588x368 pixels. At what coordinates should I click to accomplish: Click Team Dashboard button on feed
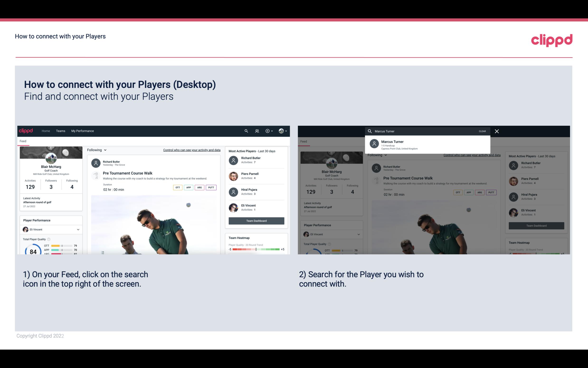(256, 220)
